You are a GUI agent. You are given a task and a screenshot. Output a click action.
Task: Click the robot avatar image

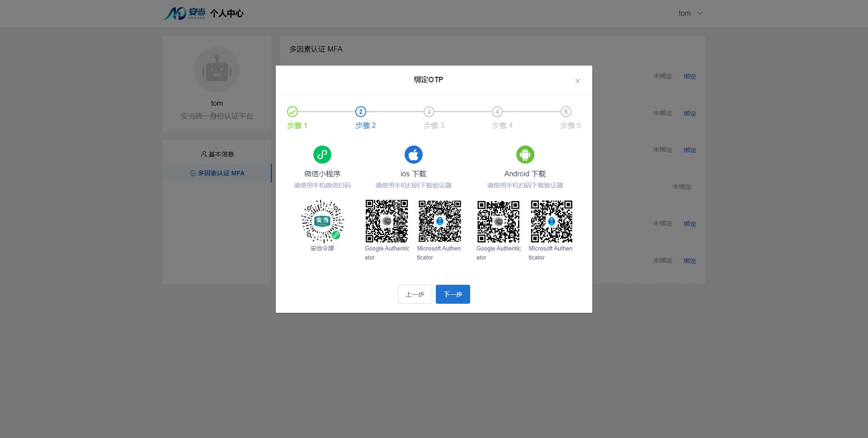coord(217,70)
